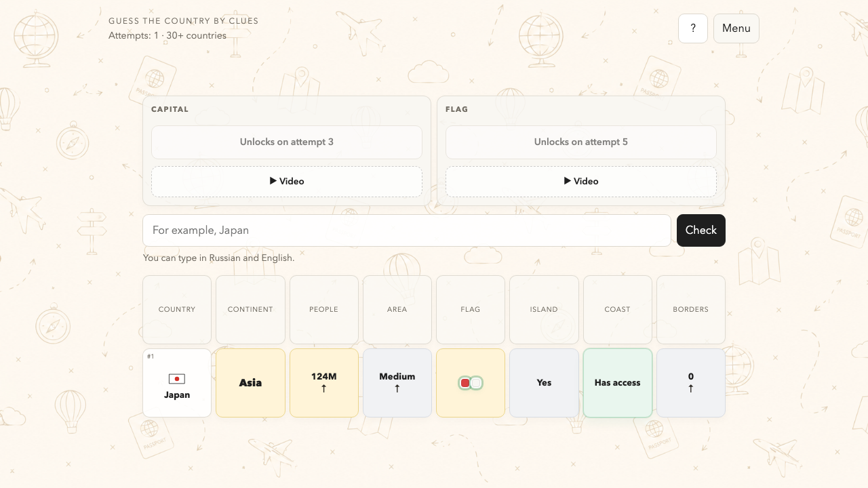The image size is (868, 488).
Task: Click the island Yes result cell
Action: coord(544,383)
